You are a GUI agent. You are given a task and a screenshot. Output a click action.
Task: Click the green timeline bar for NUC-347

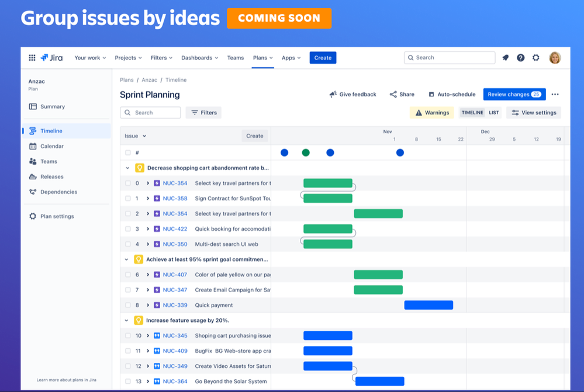point(378,290)
